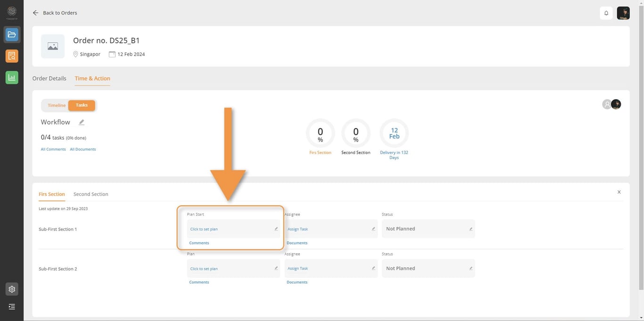Click the Sub-First Section 2 row label
The width and height of the screenshot is (644, 321).
pyautogui.click(x=58, y=269)
